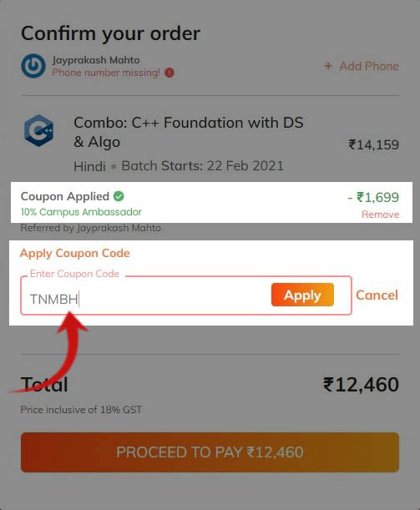
Task: Click the ₹14,159 course price
Action: click(x=373, y=144)
